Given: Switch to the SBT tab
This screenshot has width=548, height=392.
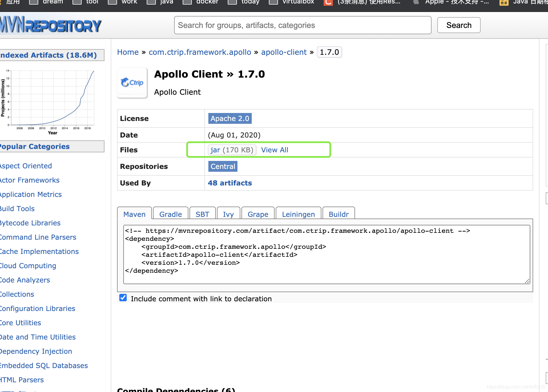Looking at the screenshot, I should pyautogui.click(x=202, y=214).
